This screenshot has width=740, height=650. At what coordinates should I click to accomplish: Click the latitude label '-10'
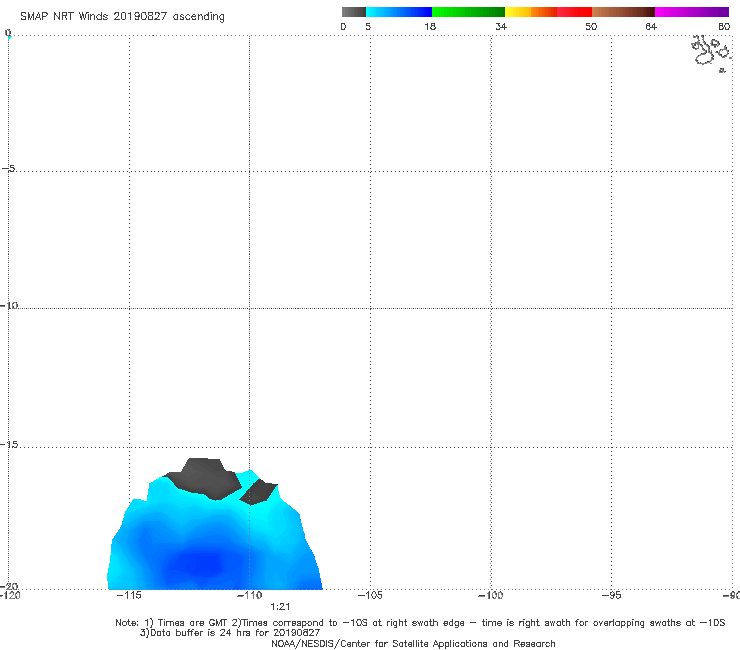[x=9, y=306]
